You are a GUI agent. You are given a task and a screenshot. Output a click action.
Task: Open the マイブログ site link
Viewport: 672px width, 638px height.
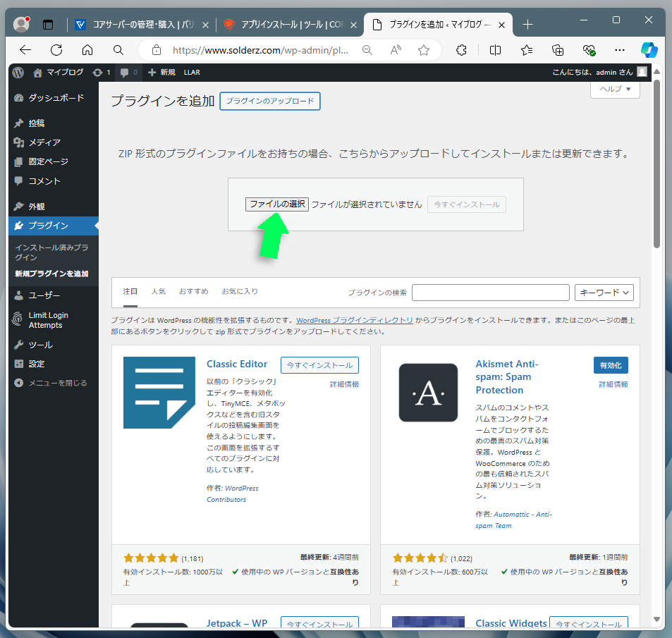[x=59, y=73]
